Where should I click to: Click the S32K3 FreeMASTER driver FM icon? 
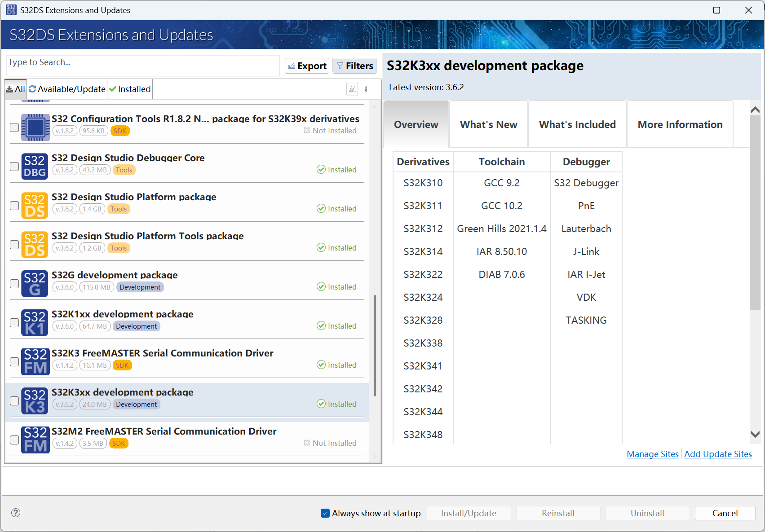(35, 361)
